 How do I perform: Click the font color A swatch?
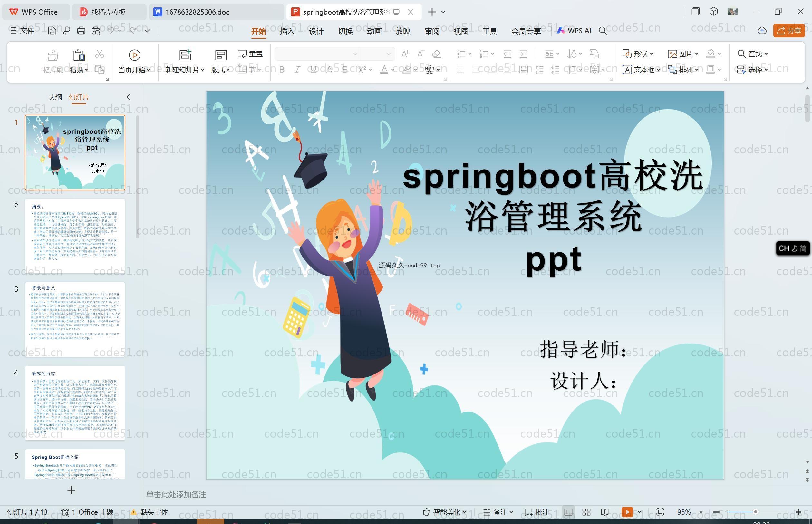pyautogui.click(x=384, y=70)
